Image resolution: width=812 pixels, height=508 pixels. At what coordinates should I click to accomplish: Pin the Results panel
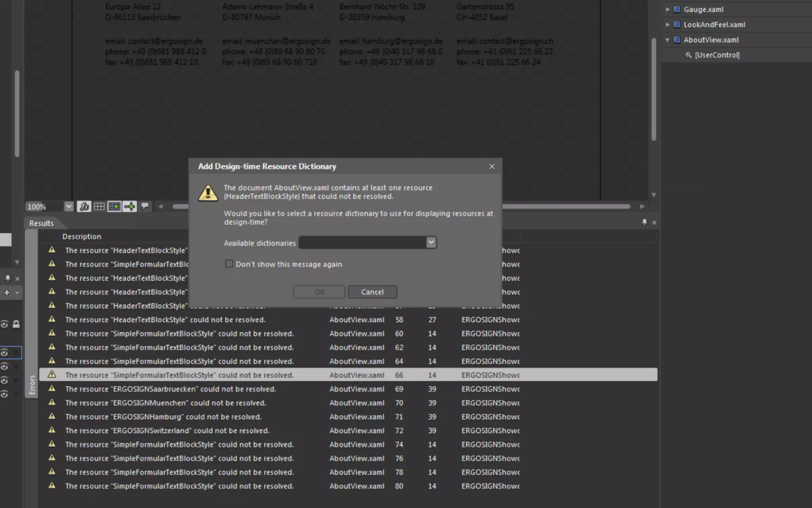pos(644,222)
